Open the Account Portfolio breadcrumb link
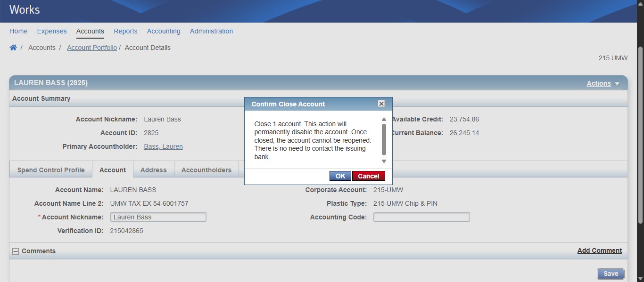 [92, 48]
